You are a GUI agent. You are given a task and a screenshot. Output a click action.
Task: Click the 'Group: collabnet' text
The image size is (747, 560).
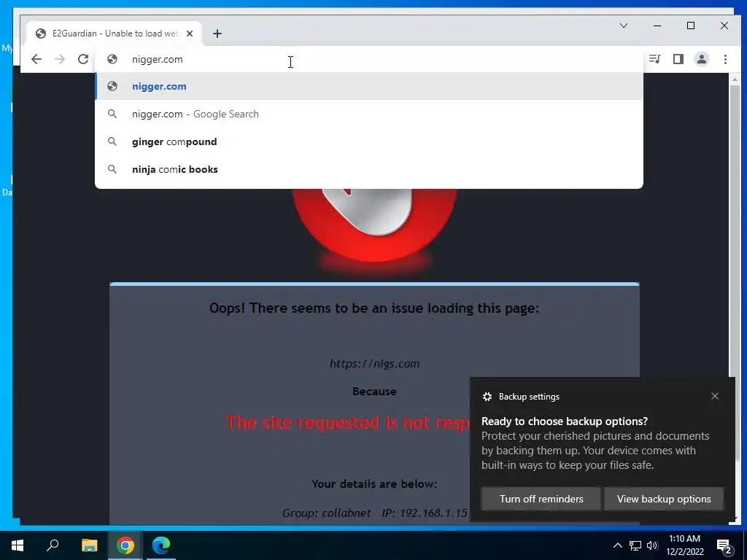[x=326, y=513]
